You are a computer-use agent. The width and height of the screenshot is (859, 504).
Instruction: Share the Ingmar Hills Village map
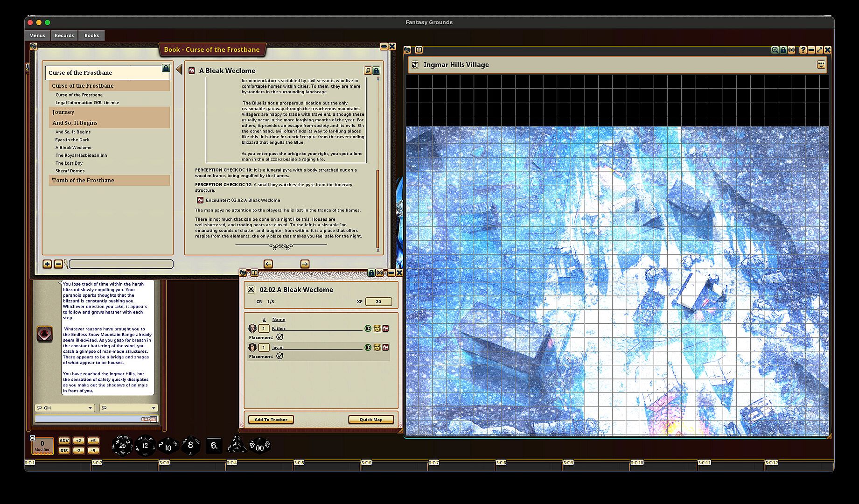pyautogui.click(x=791, y=50)
